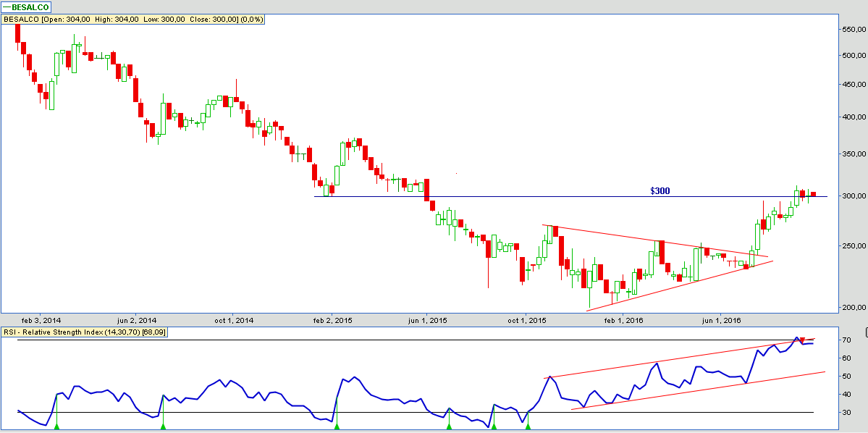Image resolution: width=868 pixels, height=433 pixels.
Task: Click the BESALCO Open/High/Low/Close price header
Action: pos(134,20)
